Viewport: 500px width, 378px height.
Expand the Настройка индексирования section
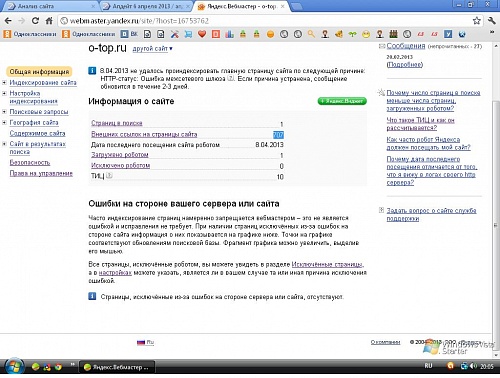(x=4, y=93)
